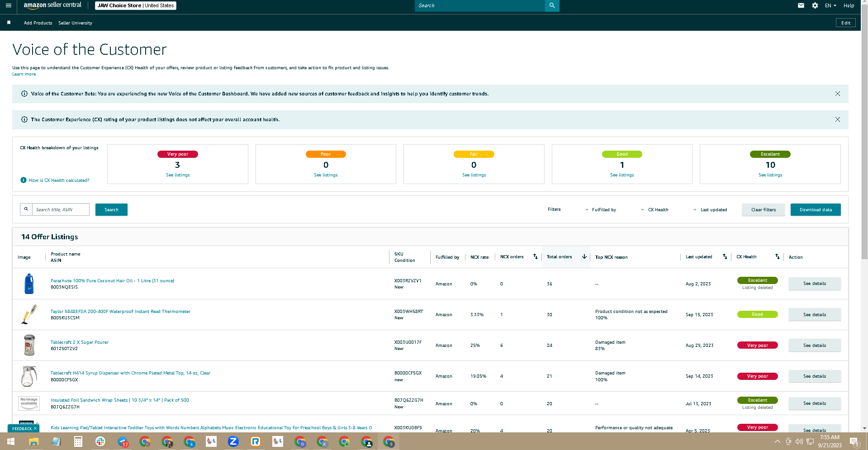Click the Search button for listings
This screenshot has width=868, height=450.
coord(111,209)
